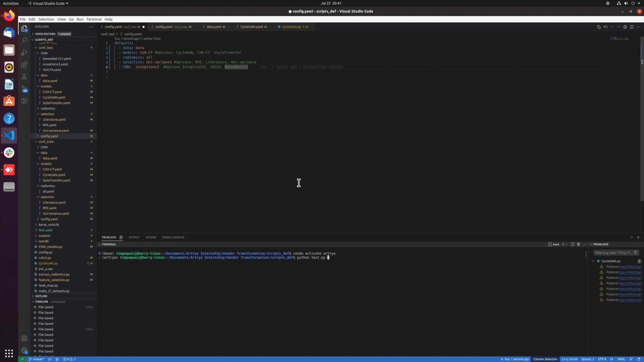The width and height of the screenshot is (644, 362).
Task: Toggle Column Selection mode in status bar
Action: (x=545, y=359)
